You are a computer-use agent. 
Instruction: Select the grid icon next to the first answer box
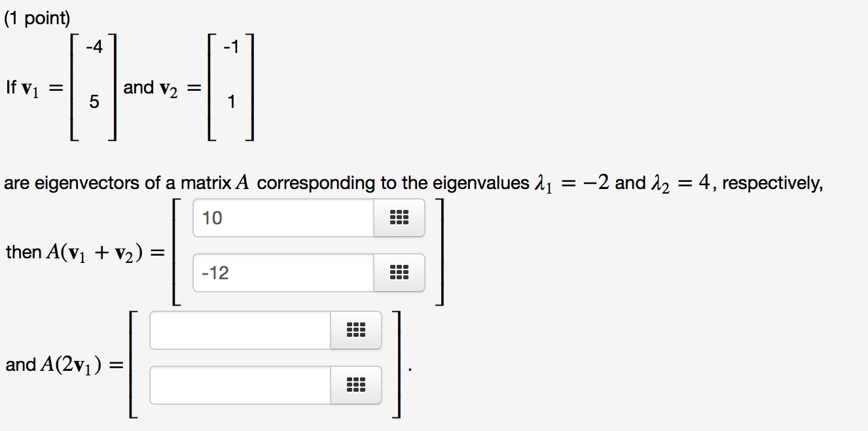coord(399,218)
